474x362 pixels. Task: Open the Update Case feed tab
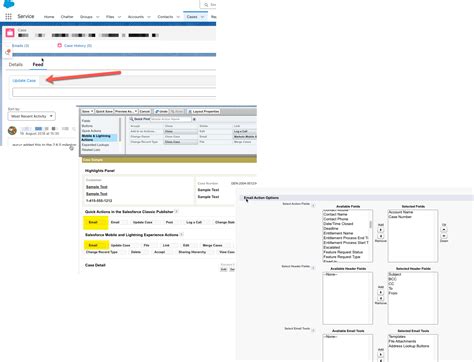24,81
